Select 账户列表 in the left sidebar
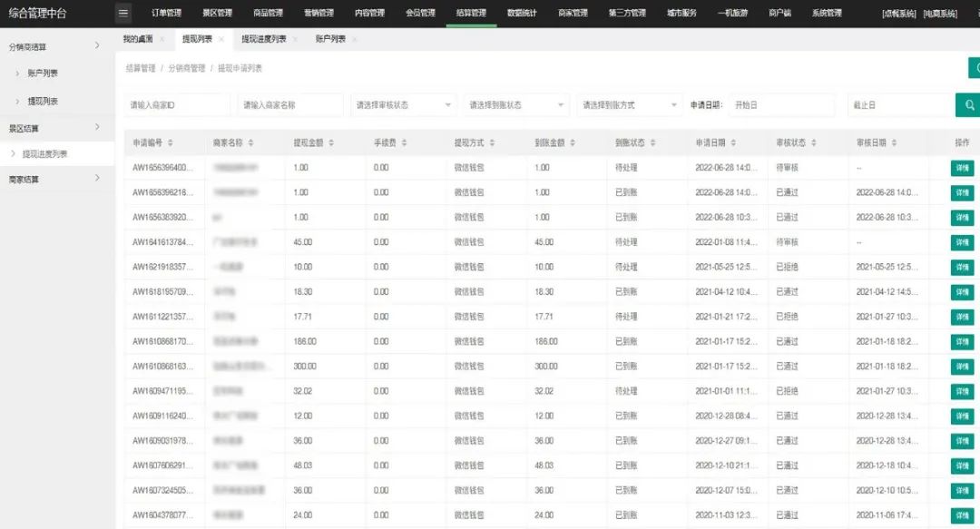This screenshot has height=529, width=980. pos(43,73)
